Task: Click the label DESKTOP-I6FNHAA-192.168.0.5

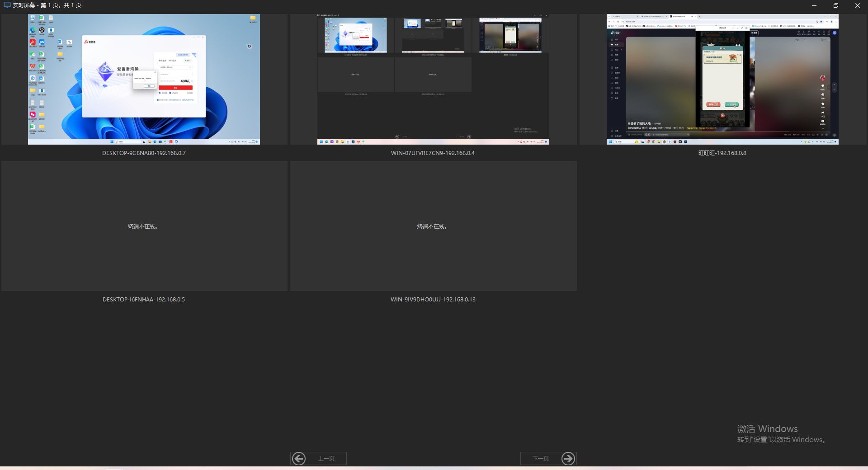Action: (144, 300)
